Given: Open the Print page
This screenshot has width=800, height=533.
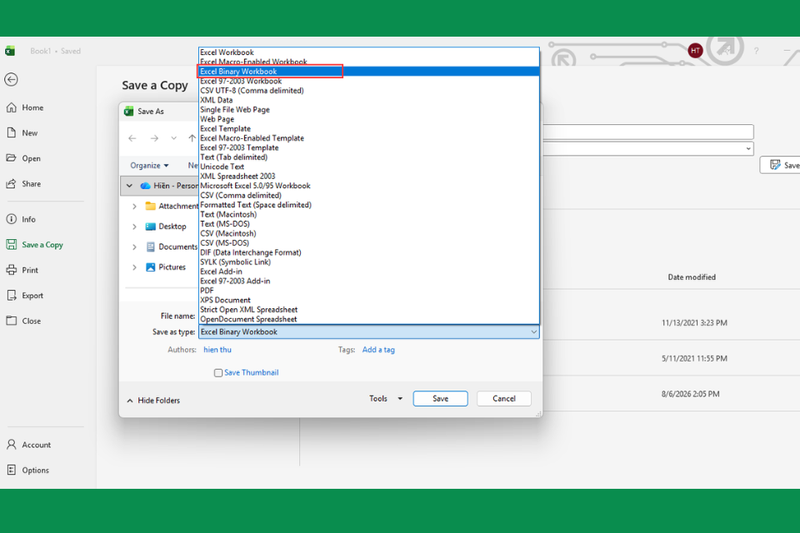Looking at the screenshot, I should [22, 270].
